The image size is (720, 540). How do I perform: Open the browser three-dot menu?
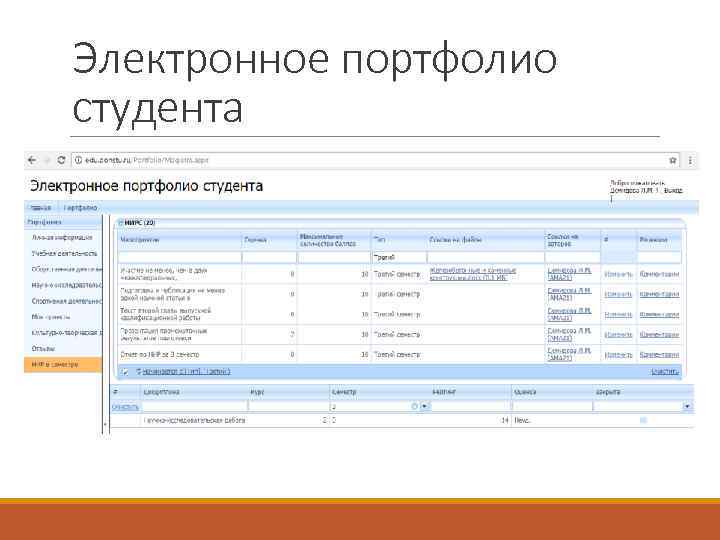point(690,160)
